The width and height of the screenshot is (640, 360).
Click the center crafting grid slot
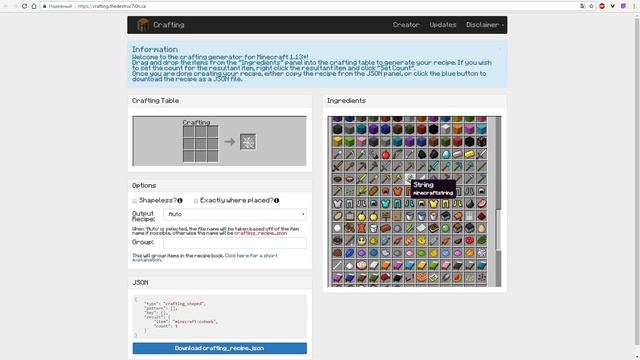(x=200, y=144)
